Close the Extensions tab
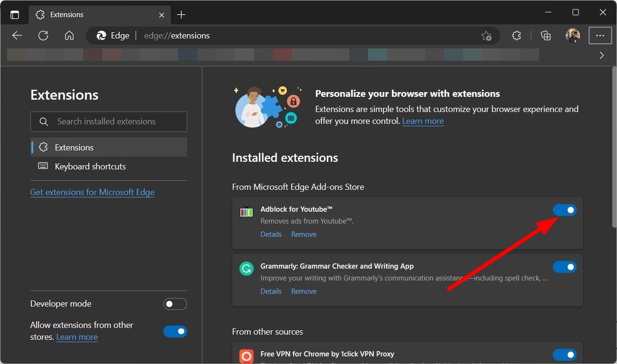 coord(161,15)
